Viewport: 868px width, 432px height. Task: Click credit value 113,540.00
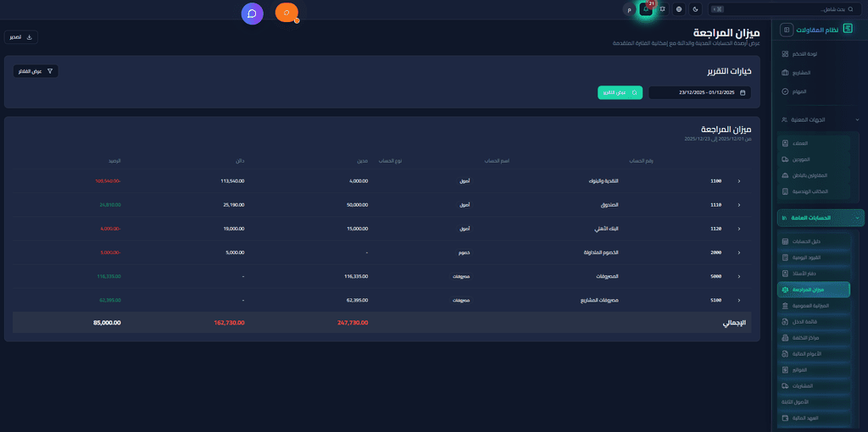tap(232, 181)
